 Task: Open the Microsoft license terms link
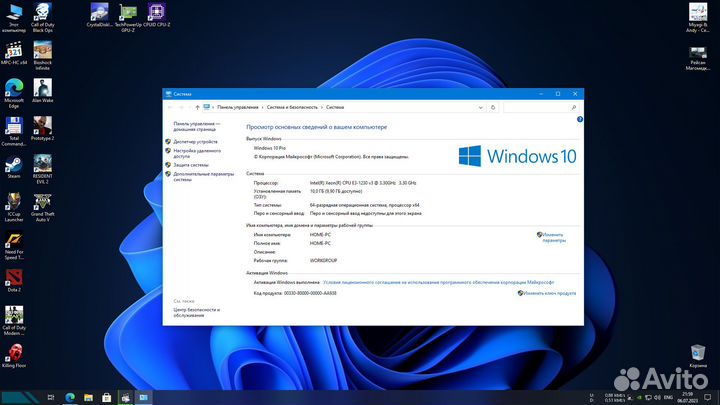(x=439, y=282)
